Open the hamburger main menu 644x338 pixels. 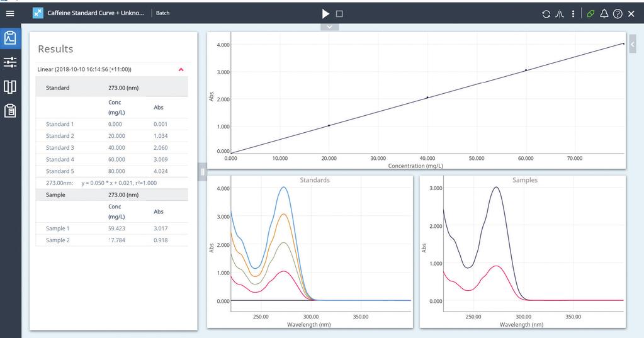(x=10, y=14)
